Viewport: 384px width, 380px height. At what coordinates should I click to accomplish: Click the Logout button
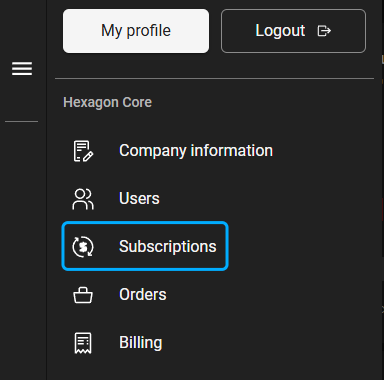(293, 31)
